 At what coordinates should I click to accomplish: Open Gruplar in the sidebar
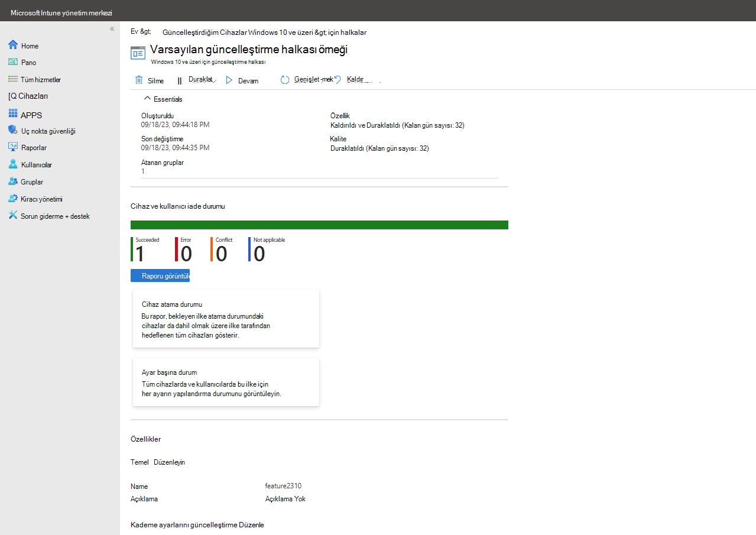(x=32, y=182)
